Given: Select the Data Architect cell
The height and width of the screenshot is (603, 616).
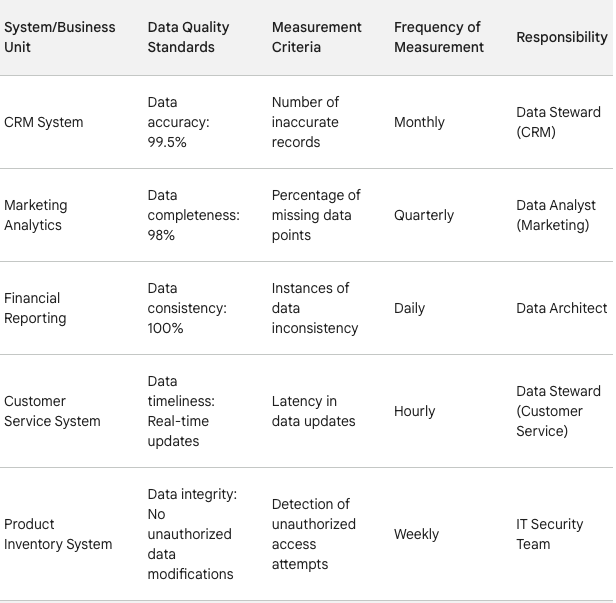Looking at the screenshot, I should [x=561, y=308].
